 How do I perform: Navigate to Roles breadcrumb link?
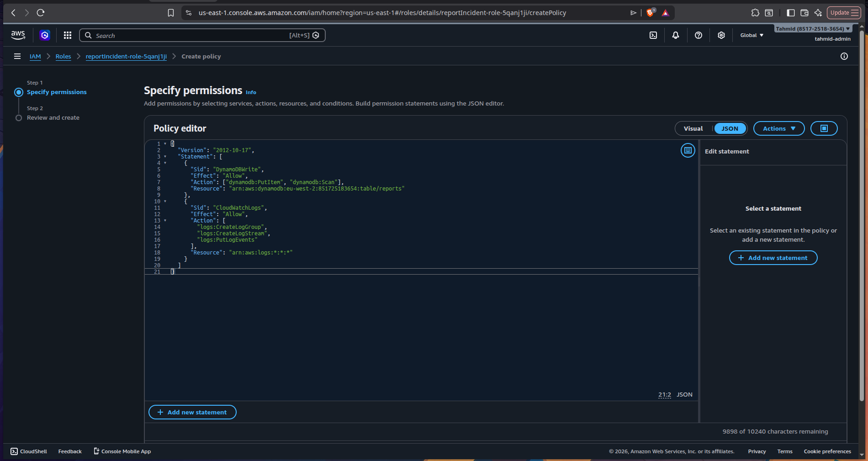click(63, 56)
